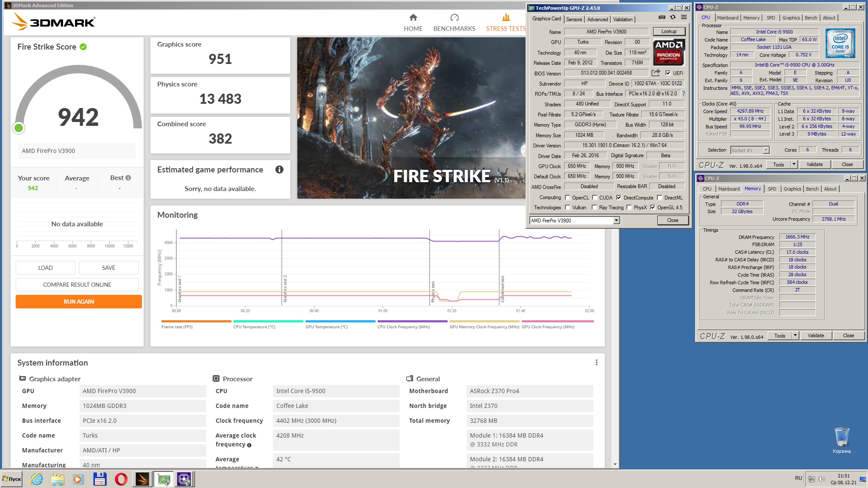
Task: Switch to Advanced tab in GPU-Z
Action: 598,19
